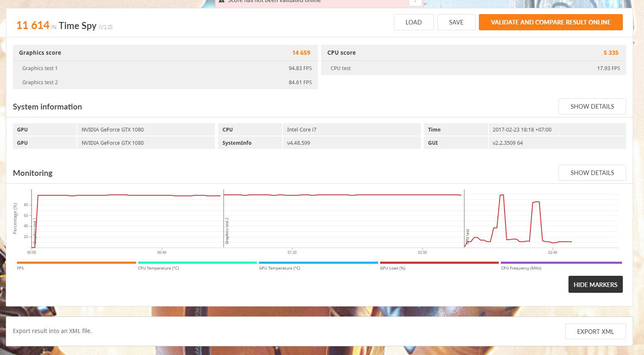Save the benchmark result

[x=456, y=22]
